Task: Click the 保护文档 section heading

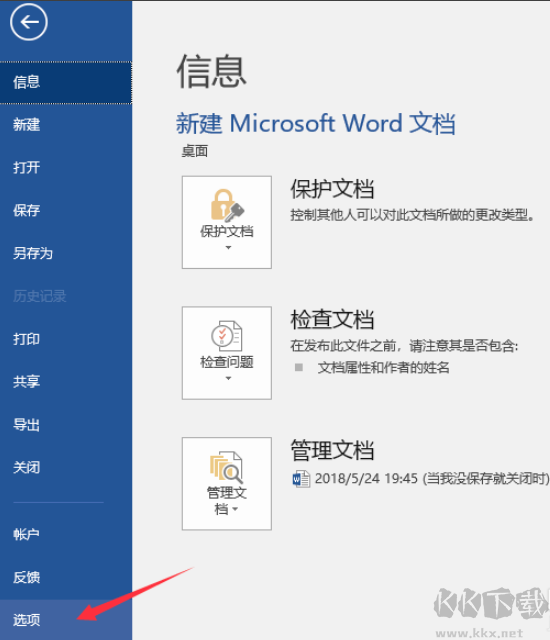Action: [332, 189]
